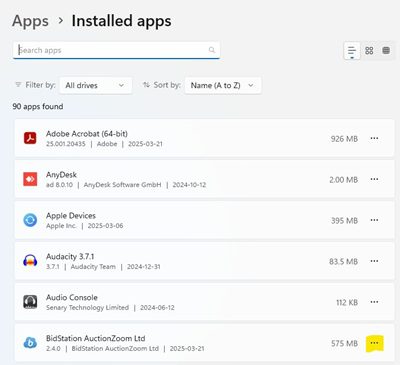Go back to Apps breadcrumb
The height and width of the screenshot is (365, 400).
(x=30, y=21)
